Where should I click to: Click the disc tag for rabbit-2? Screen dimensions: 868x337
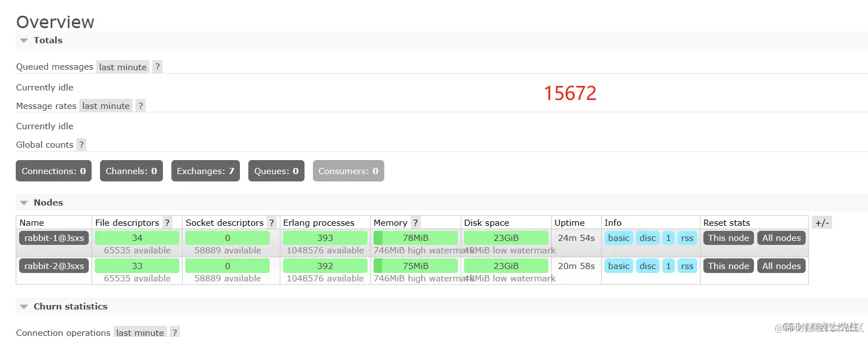[x=648, y=266]
